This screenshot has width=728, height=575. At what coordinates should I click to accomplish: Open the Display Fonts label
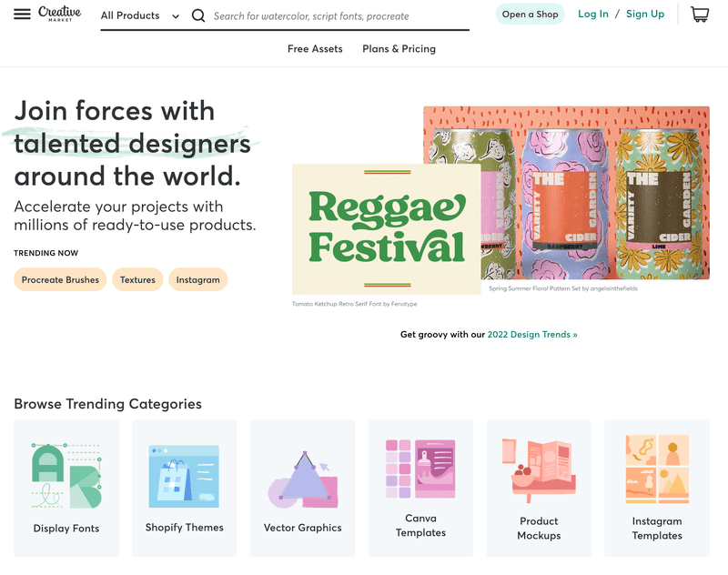(x=66, y=528)
